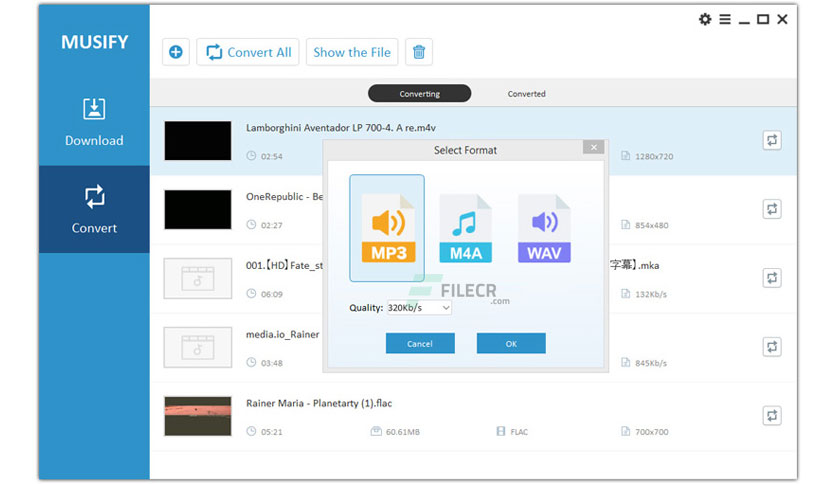Click the MUSIFY logo
The width and height of the screenshot is (836, 484).
[94, 42]
